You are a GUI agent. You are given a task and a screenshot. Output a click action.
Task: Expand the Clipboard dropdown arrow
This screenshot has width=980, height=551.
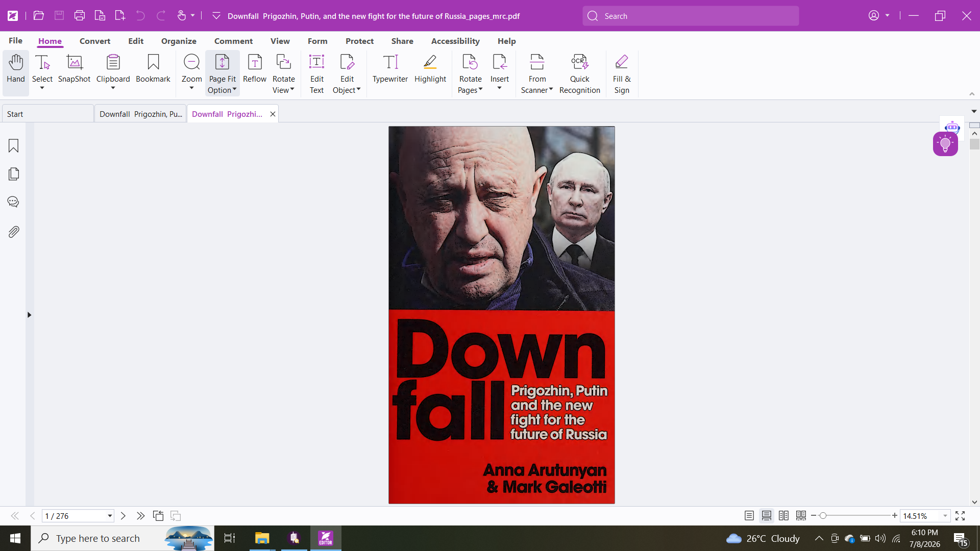113,88
